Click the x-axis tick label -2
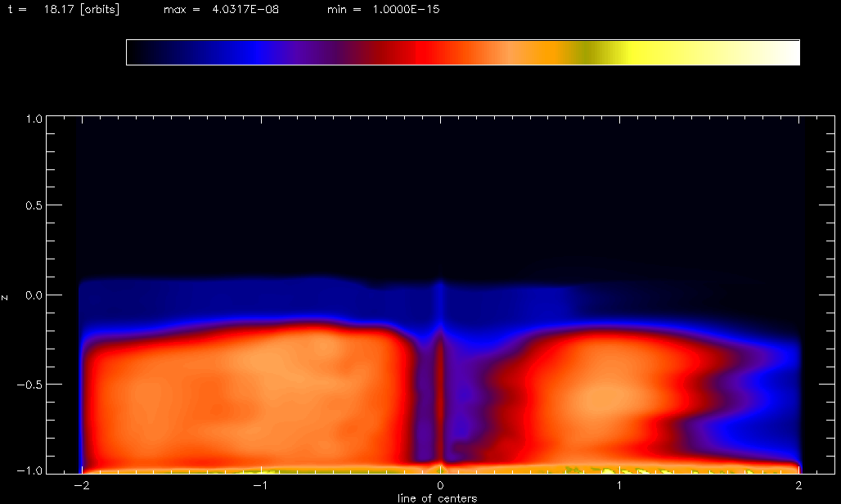841x504 pixels. pos(81,485)
